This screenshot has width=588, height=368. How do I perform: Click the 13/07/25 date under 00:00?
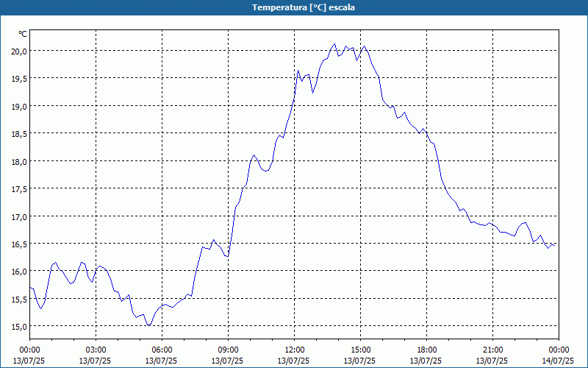point(29,361)
